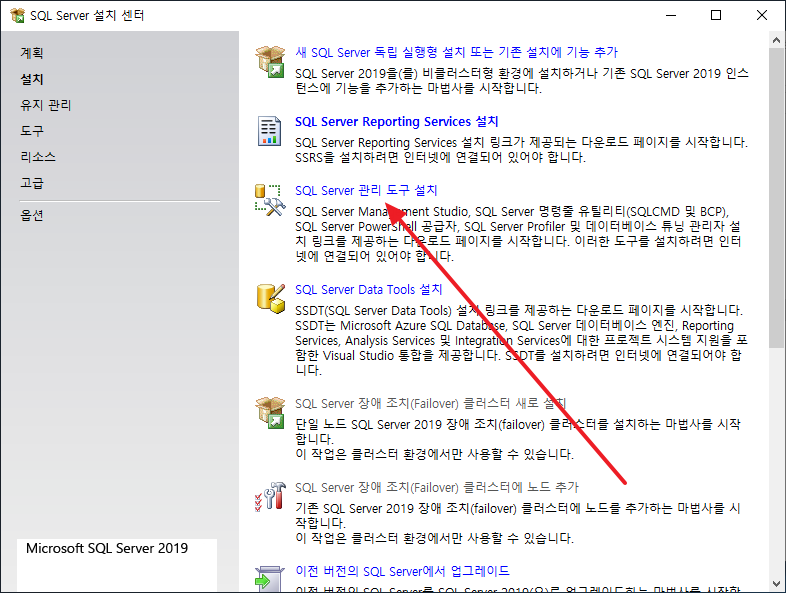Click the Microsoft SQL Server 2019 label
The width and height of the screenshot is (786, 593).
[107, 548]
